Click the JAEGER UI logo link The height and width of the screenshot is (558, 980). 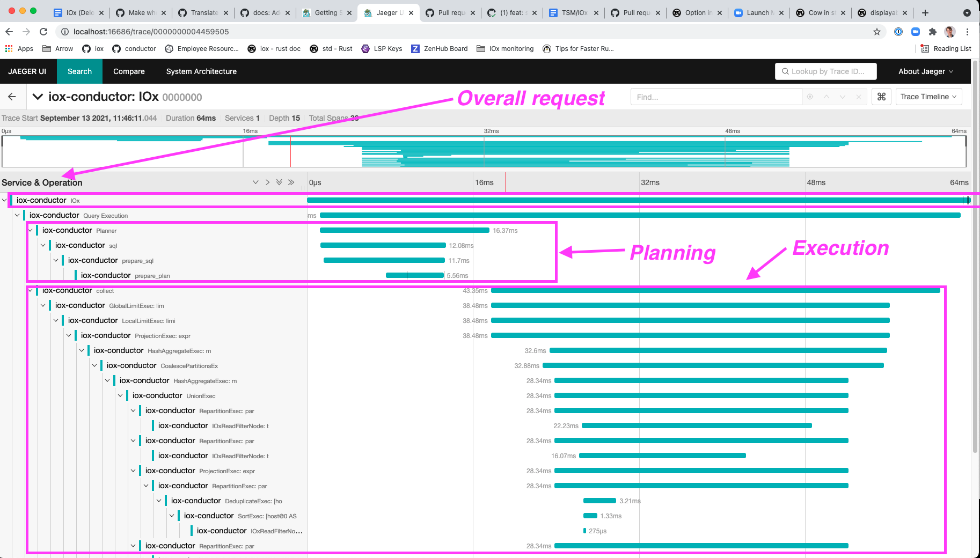pyautogui.click(x=27, y=71)
